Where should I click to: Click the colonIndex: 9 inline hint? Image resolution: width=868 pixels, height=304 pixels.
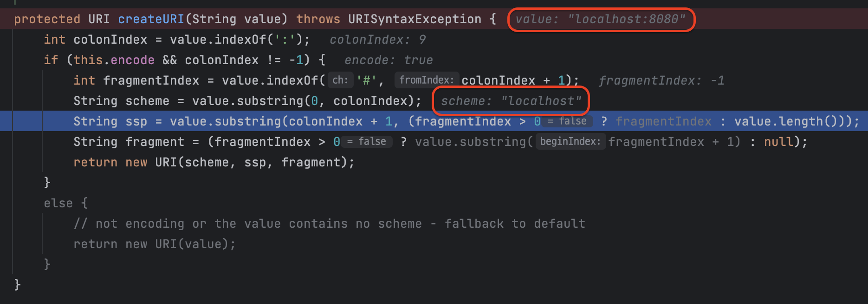pyautogui.click(x=377, y=40)
